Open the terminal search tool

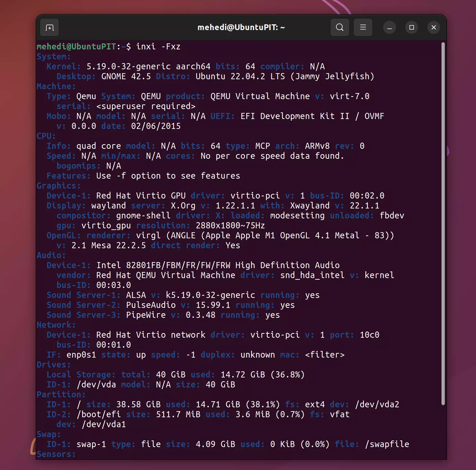coord(340,27)
